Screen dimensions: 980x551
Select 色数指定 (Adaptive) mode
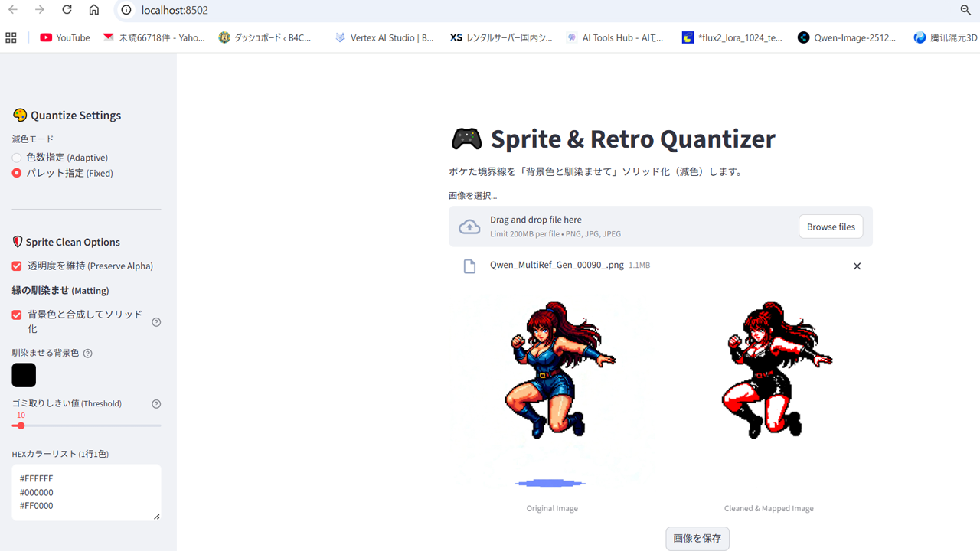(x=17, y=158)
